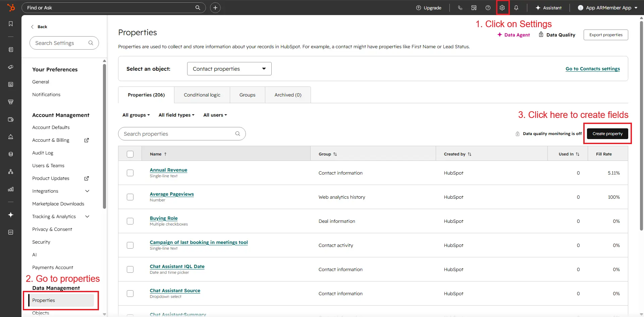The height and width of the screenshot is (317, 644).
Task: Open the Marketing megaphone icon
Action: [11, 67]
